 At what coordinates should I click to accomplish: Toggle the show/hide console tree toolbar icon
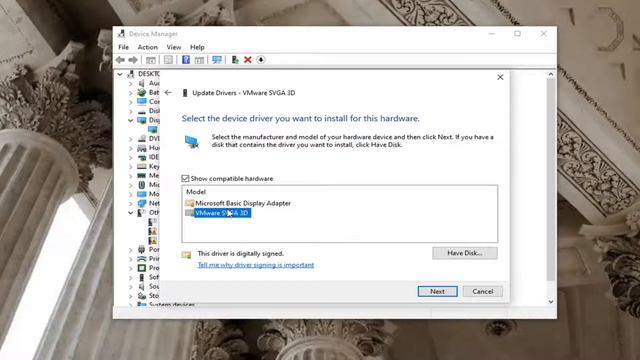(151, 60)
